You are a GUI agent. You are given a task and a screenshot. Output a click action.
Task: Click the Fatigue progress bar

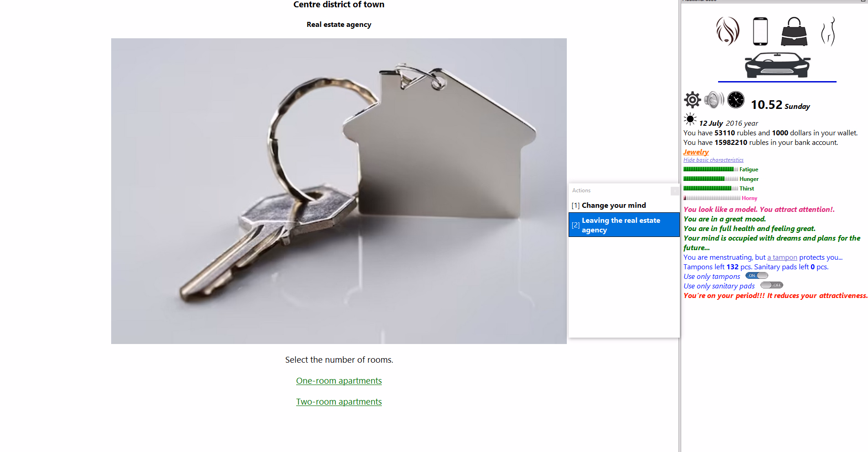click(x=711, y=169)
